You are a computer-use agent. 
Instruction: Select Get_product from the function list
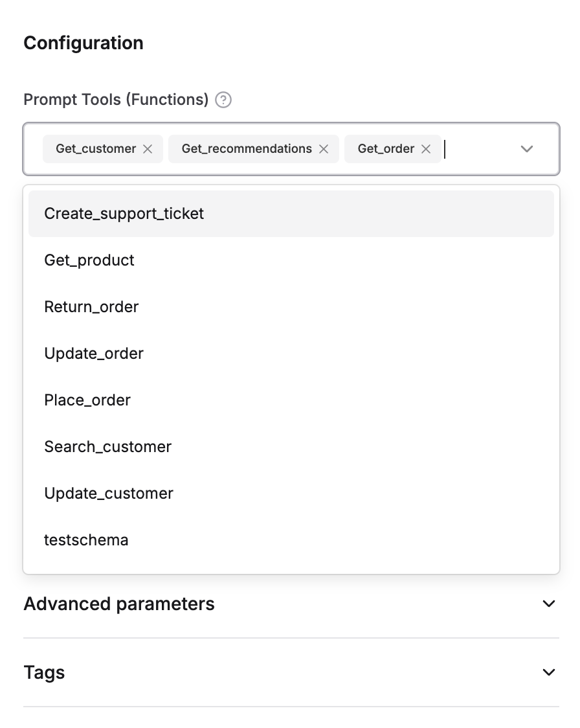89,260
